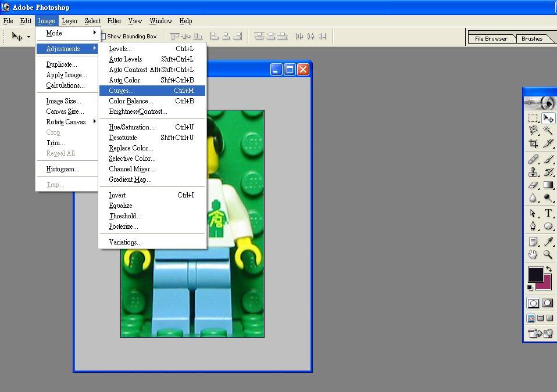Click Jump to ImageReady icon
Viewport: 557px width, 392px height.
(540, 333)
